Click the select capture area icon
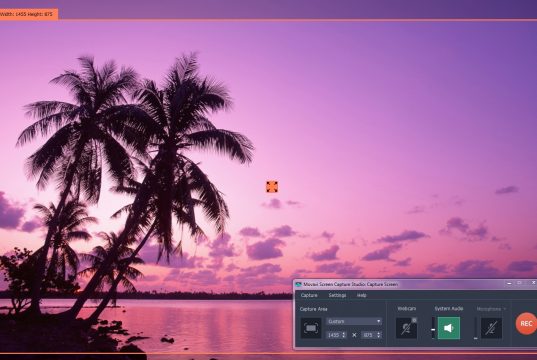537x360 pixels. point(311,328)
